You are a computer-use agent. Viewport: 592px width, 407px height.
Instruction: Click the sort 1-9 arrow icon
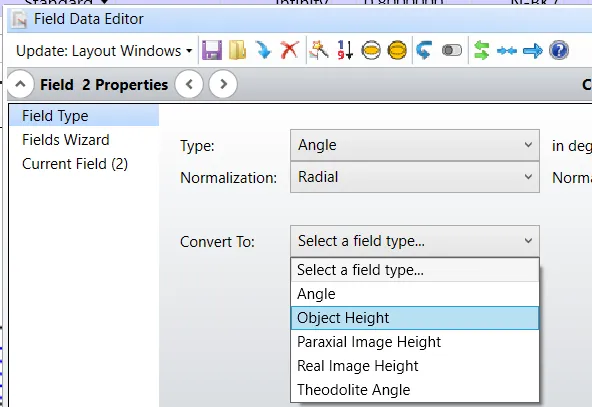pos(345,50)
